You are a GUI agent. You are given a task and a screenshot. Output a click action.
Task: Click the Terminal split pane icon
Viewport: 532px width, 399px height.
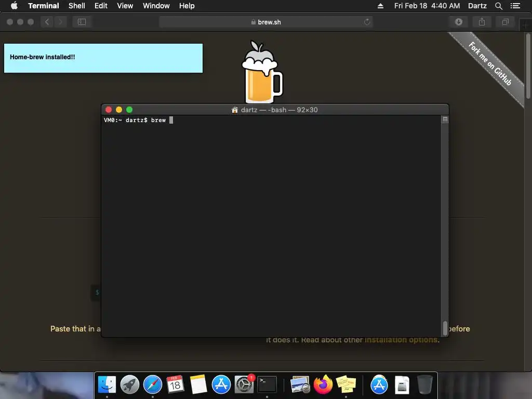point(445,119)
